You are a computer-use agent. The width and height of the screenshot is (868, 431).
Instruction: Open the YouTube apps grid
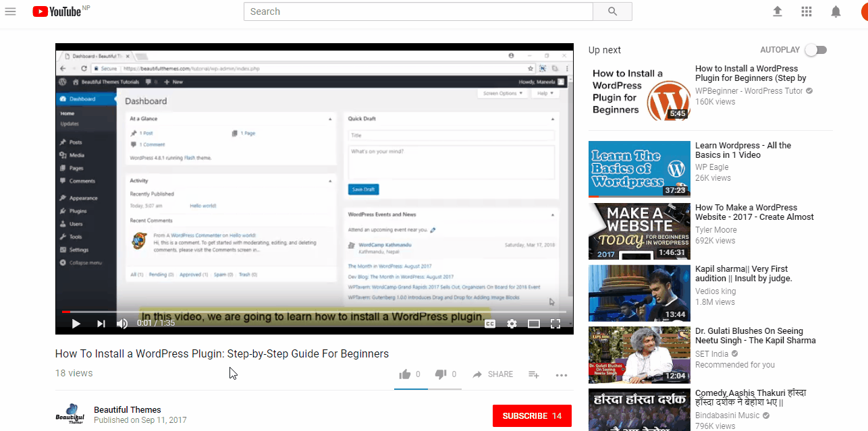click(x=807, y=11)
